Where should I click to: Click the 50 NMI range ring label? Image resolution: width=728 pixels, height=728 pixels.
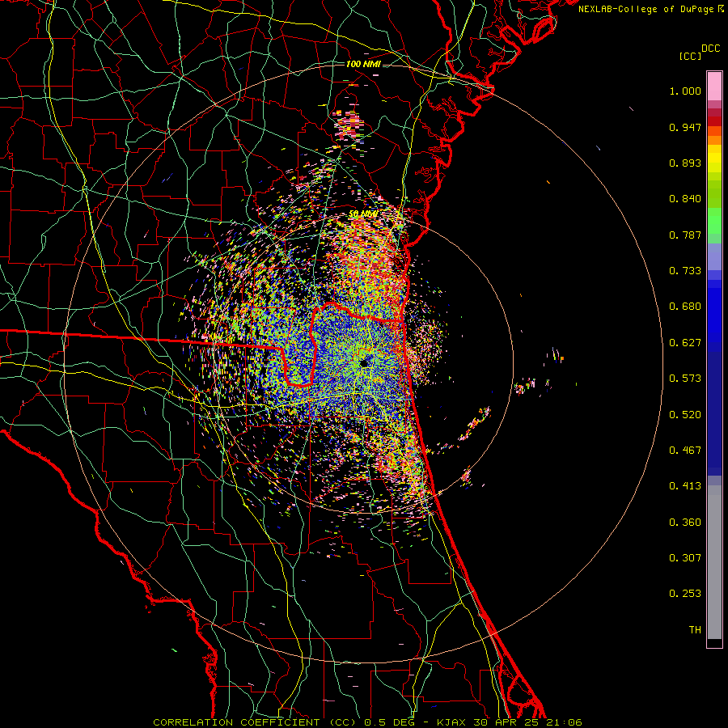point(363,214)
